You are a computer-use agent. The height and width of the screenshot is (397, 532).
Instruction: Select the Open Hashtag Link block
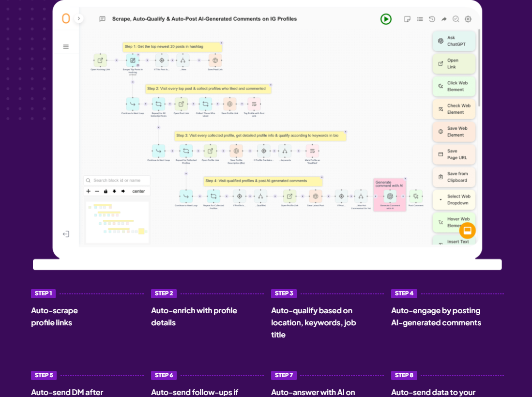(x=100, y=61)
